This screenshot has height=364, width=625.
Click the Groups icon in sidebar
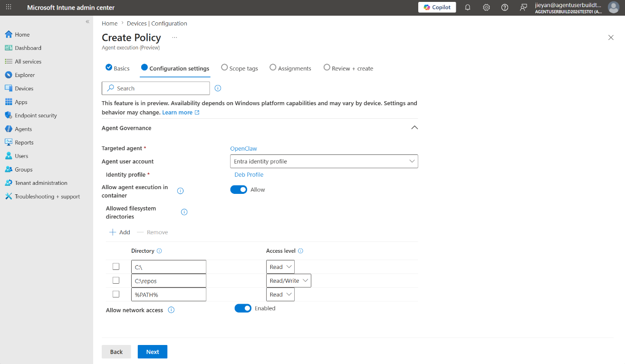(9, 170)
